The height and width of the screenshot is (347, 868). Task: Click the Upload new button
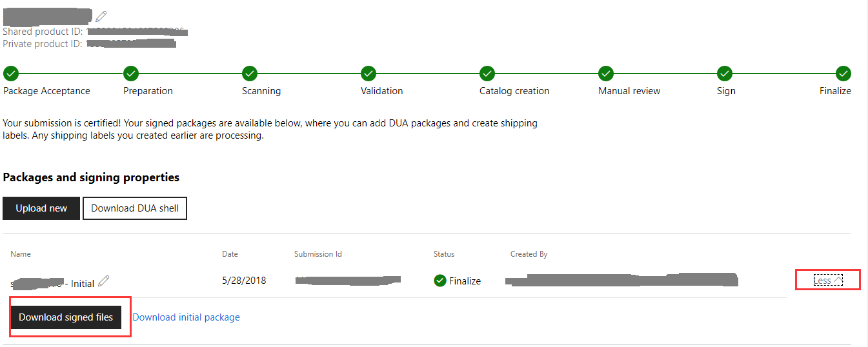coord(41,208)
